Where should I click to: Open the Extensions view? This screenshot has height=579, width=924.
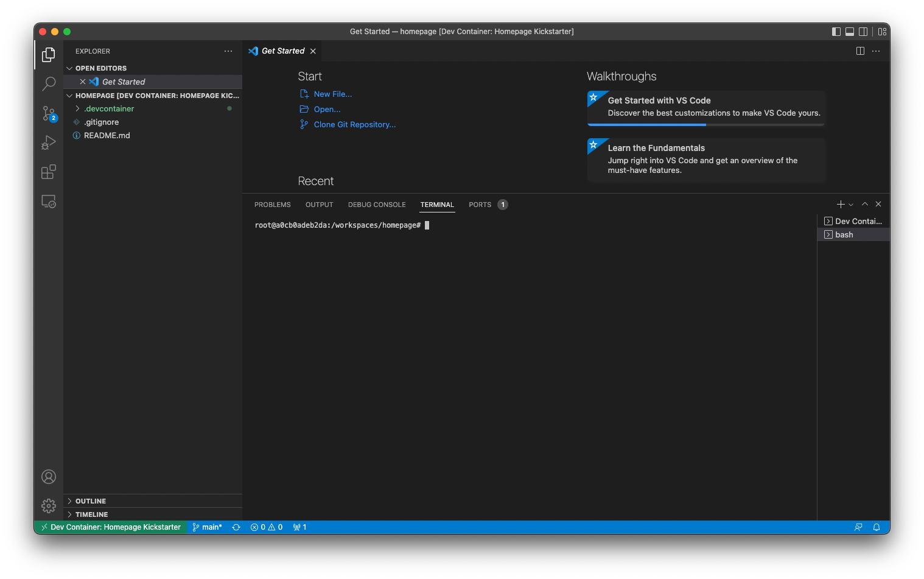point(49,172)
